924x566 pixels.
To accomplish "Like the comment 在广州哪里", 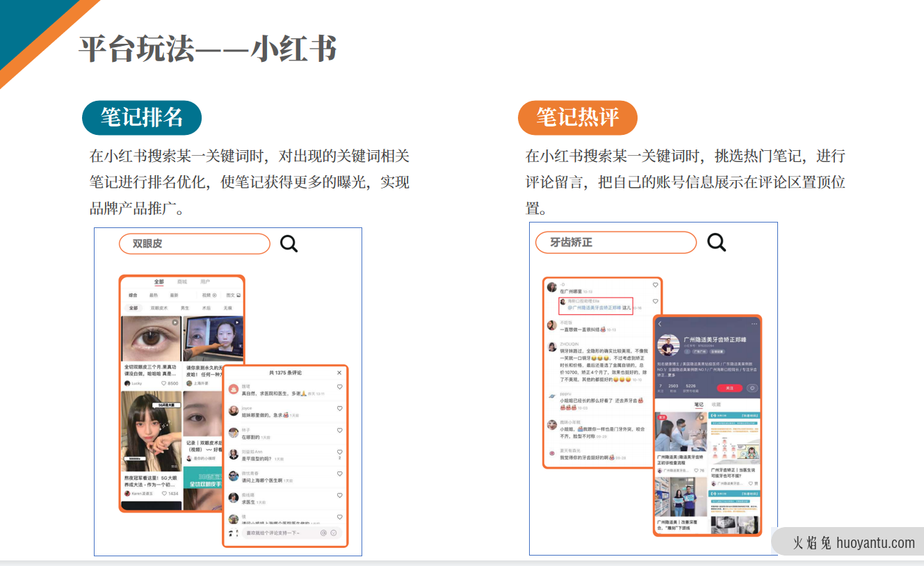I will pos(655,285).
